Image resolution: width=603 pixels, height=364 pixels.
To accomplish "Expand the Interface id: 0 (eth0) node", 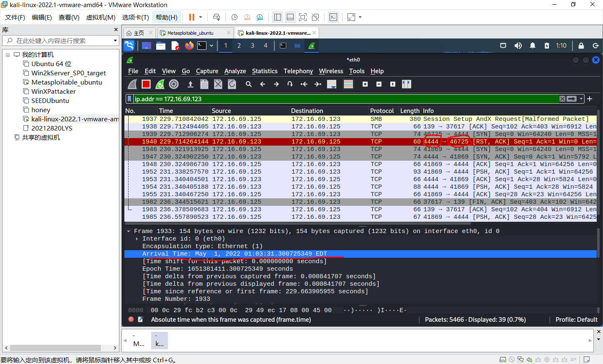I will point(137,239).
